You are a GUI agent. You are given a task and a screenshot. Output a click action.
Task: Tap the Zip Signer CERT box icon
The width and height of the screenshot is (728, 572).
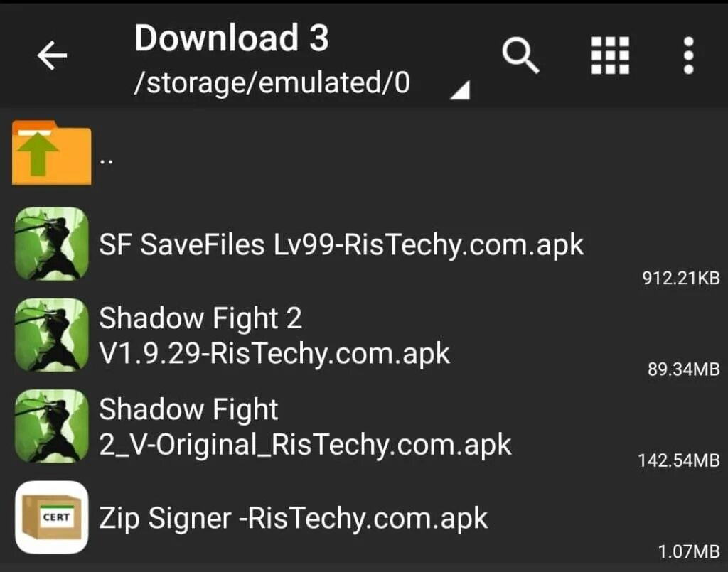click(51, 517)
